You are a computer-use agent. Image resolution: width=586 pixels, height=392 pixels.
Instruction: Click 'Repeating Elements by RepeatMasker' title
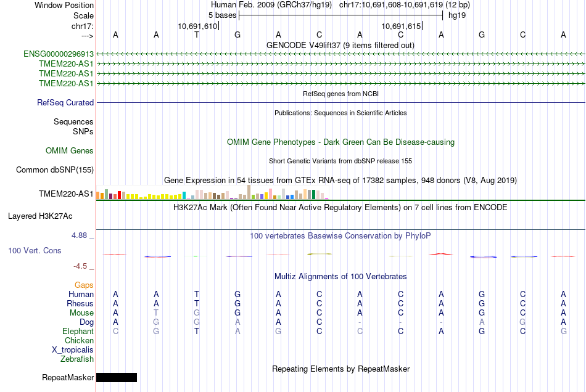tap(340, 369)
